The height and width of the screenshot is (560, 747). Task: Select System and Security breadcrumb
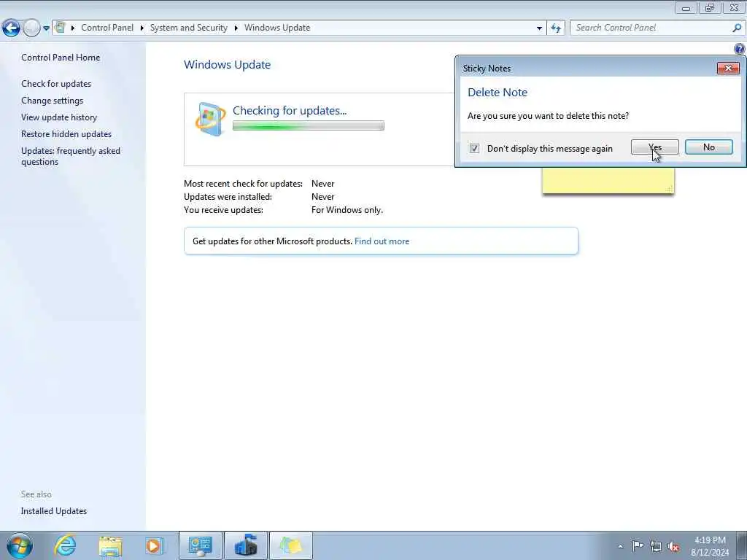point(189,28)
